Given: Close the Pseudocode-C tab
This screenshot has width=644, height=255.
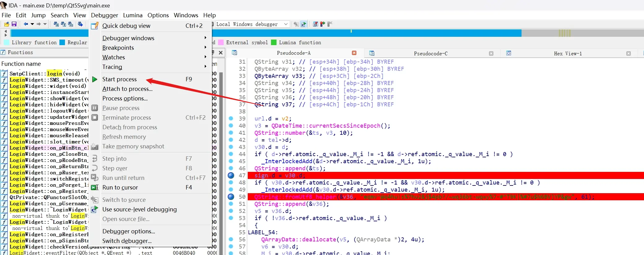Looking at the screenshot, I should (x=491, y=53).
